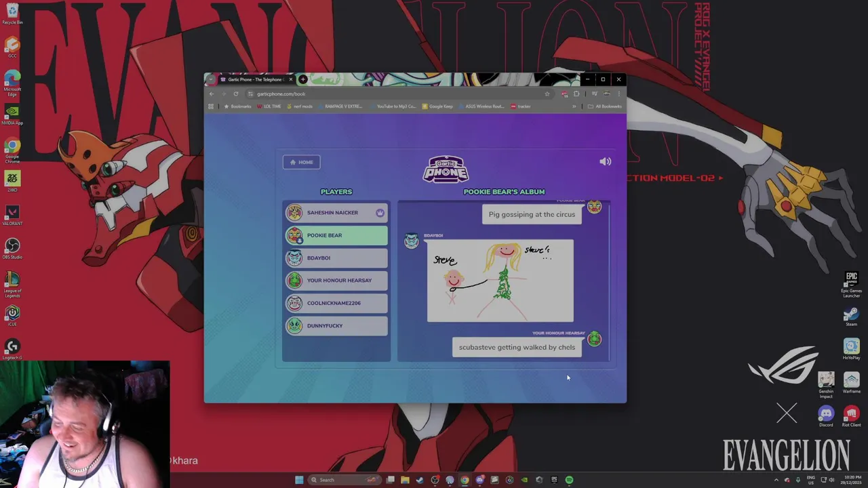
Task: Open Chrome tab search dropdown arrow
Action: pyautogui.click(x=211, y=79)
